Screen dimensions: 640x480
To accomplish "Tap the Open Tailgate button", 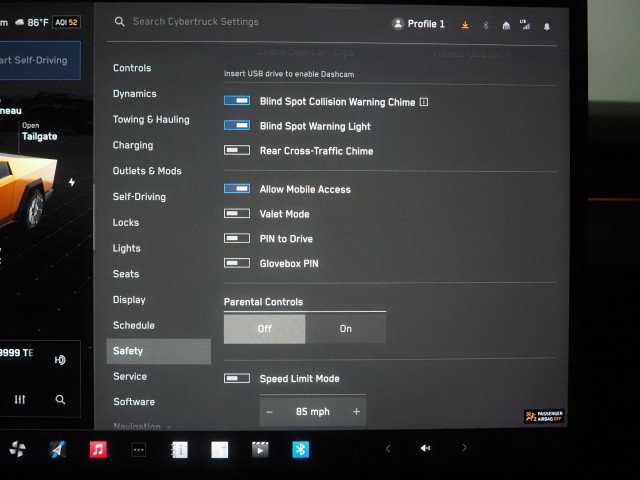I will [x=40, y=131].
